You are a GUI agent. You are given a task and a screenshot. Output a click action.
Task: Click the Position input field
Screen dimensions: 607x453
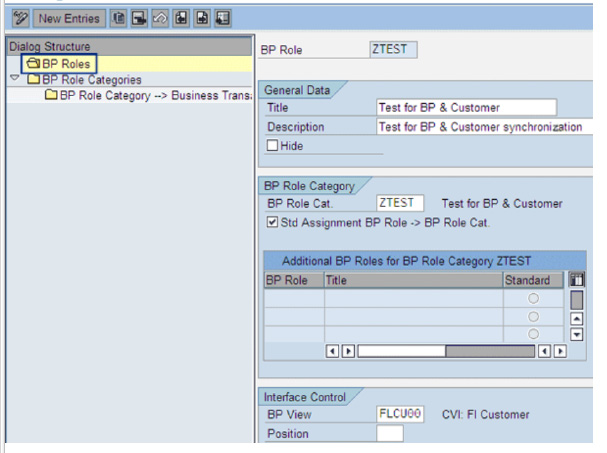coord(390,433)
